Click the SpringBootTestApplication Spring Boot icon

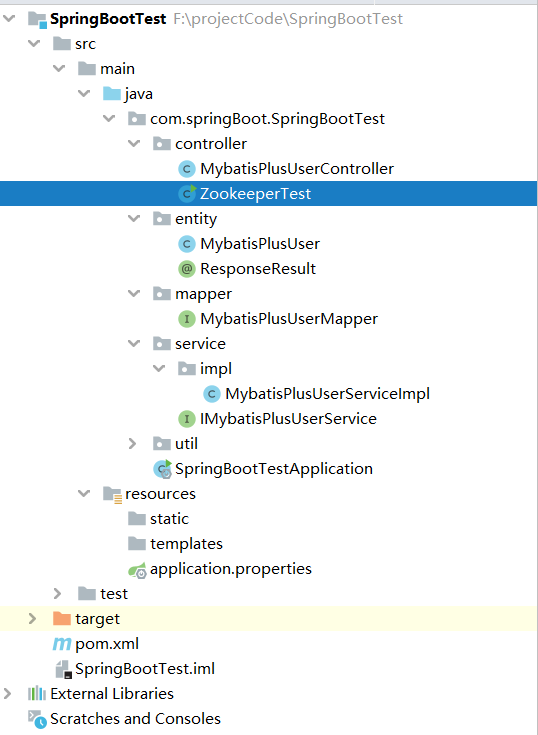coord(163,469)
